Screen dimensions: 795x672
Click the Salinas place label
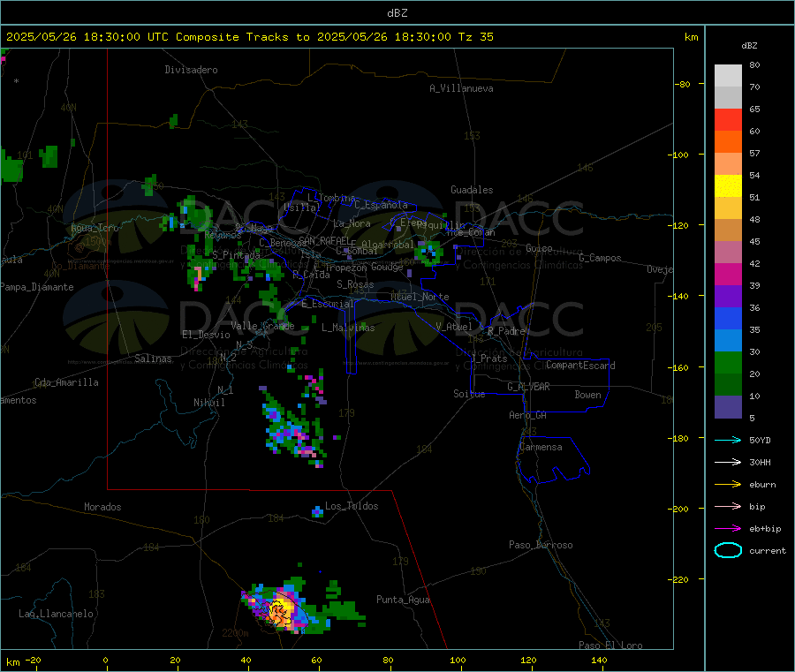click(x=153, y=359)
